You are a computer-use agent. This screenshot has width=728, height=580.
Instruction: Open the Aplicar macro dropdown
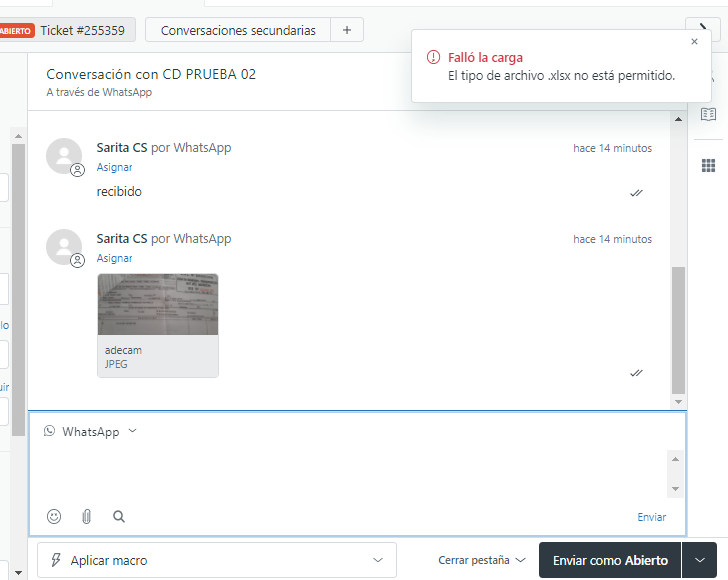click(217, 560)
